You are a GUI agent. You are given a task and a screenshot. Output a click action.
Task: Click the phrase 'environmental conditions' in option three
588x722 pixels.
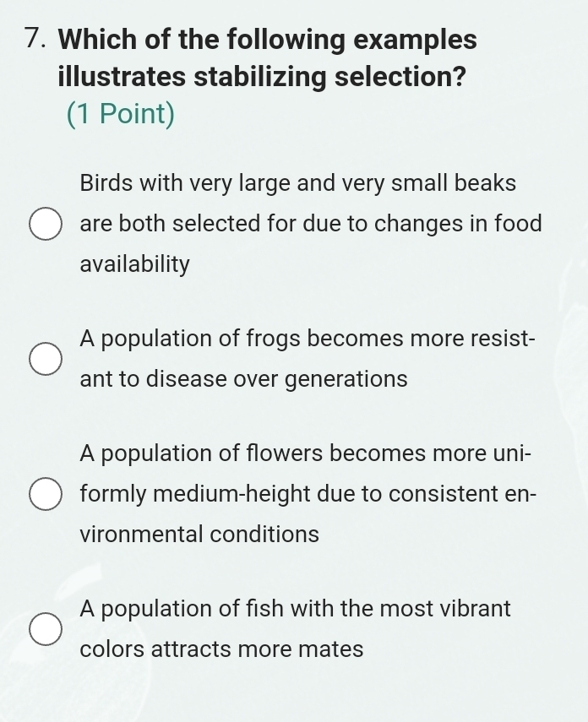[x=199, y=534]
